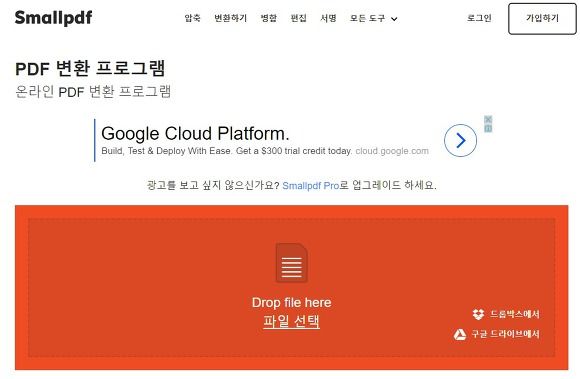Viewport: 580px width, 379px height.
Task: Open the Smallpdf home logo
Action: [54, 18]
